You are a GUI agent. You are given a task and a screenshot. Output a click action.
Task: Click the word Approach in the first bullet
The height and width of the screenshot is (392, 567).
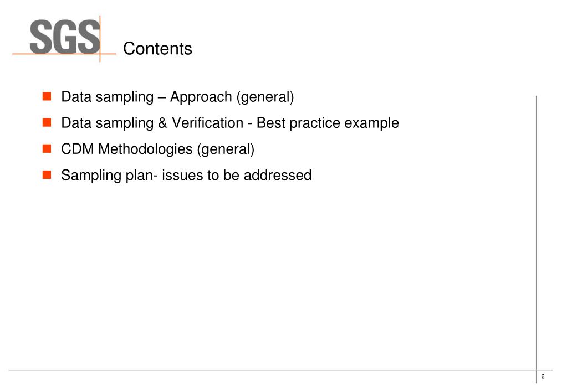click(x=201, y=97)
